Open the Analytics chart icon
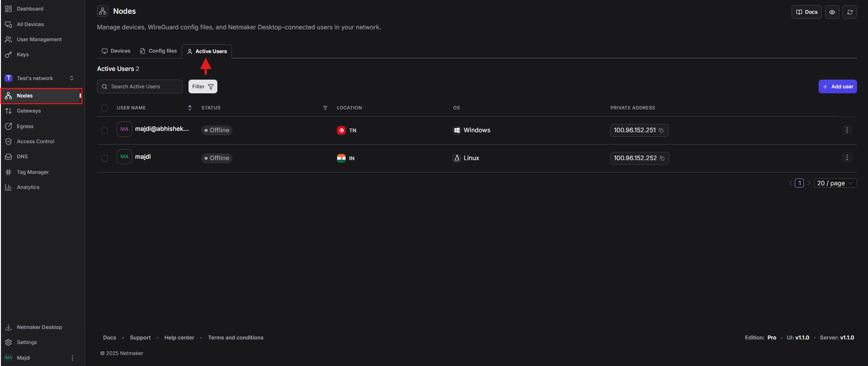Image resolution: width=868 pixels, height=366 pixels. [8, 187]
